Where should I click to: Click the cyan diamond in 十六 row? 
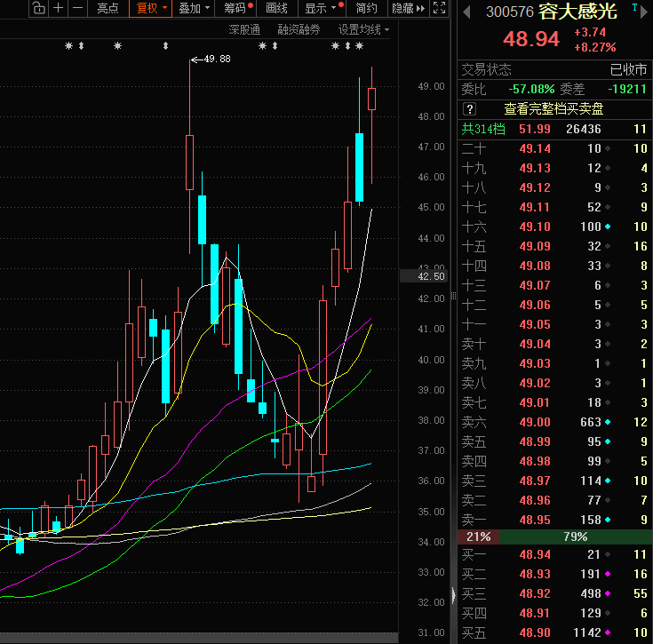tap(608, 227)
